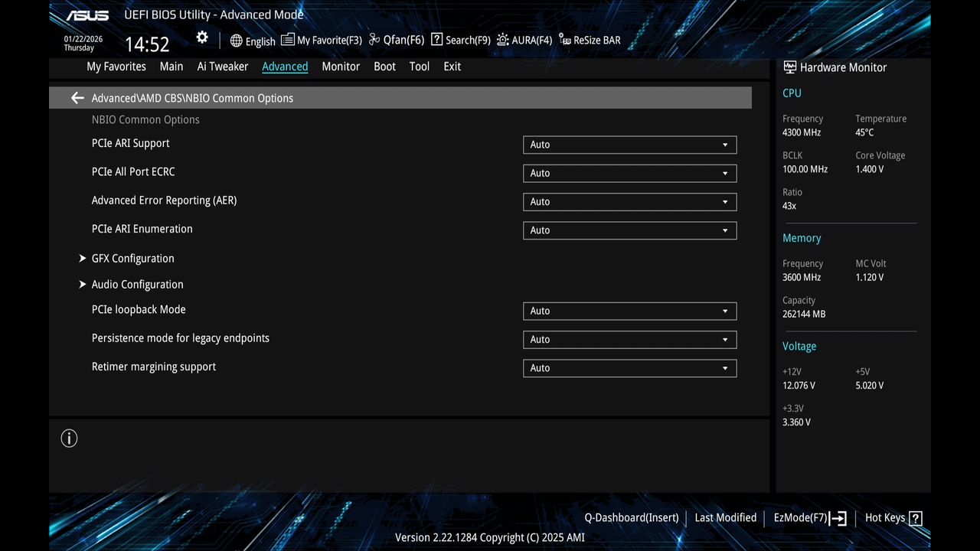Open the PCIe All Port ECRC dropdown
The height and width of the screenshot is (551, 980).
point(629,173)
